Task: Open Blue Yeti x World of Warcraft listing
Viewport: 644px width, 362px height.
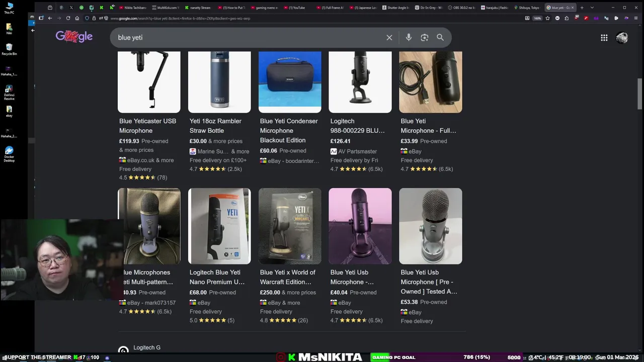Action: point(288,277)
